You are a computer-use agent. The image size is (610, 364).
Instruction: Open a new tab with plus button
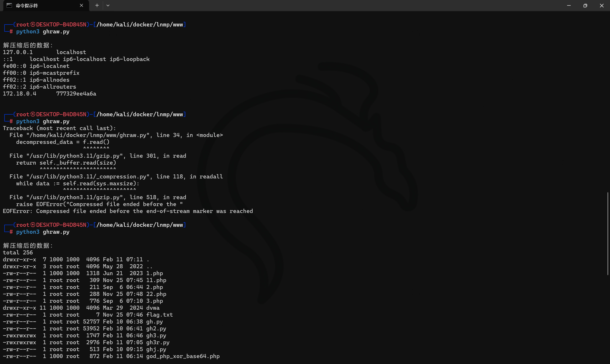tap(97, 5)
